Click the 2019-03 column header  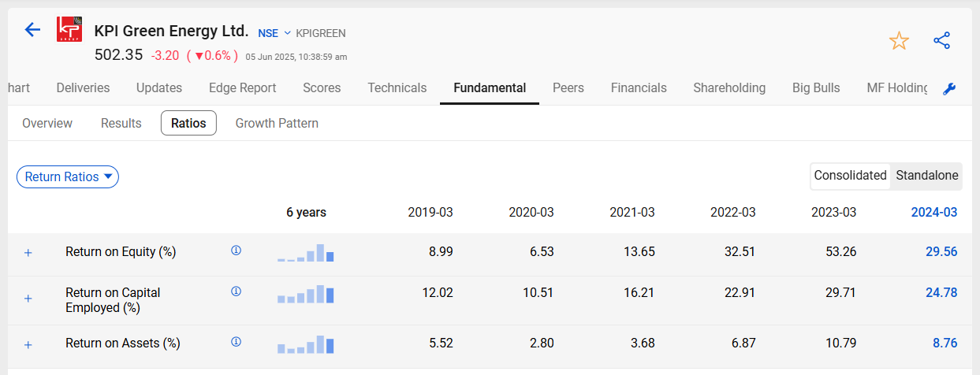click(430, 213)
